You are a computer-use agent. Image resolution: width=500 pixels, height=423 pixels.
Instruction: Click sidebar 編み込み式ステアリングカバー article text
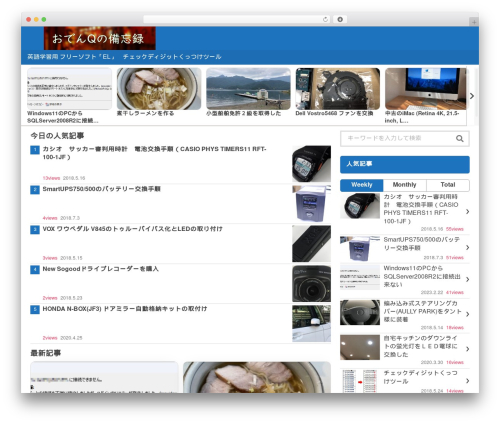pyautogui.click(x=423, y=311)
